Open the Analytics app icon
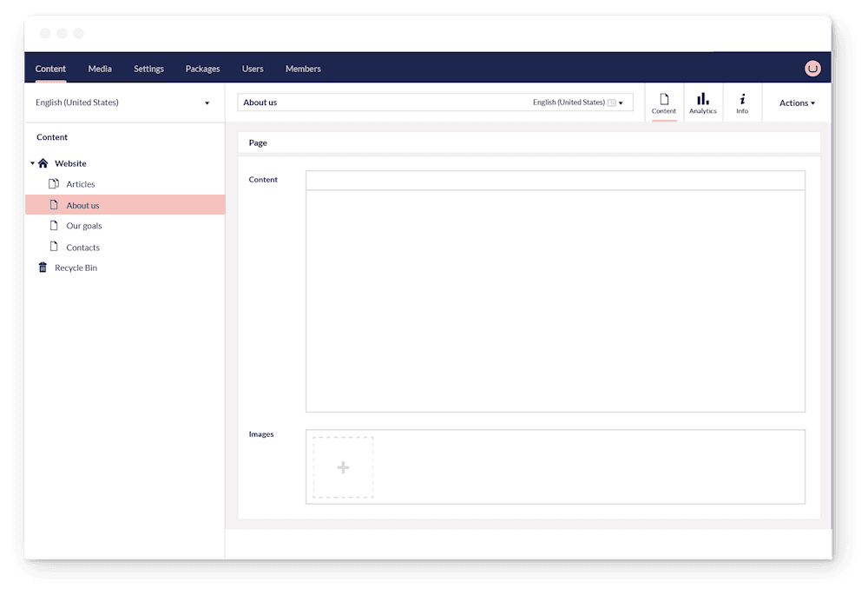The image size is (868, 595). (703, 102)
